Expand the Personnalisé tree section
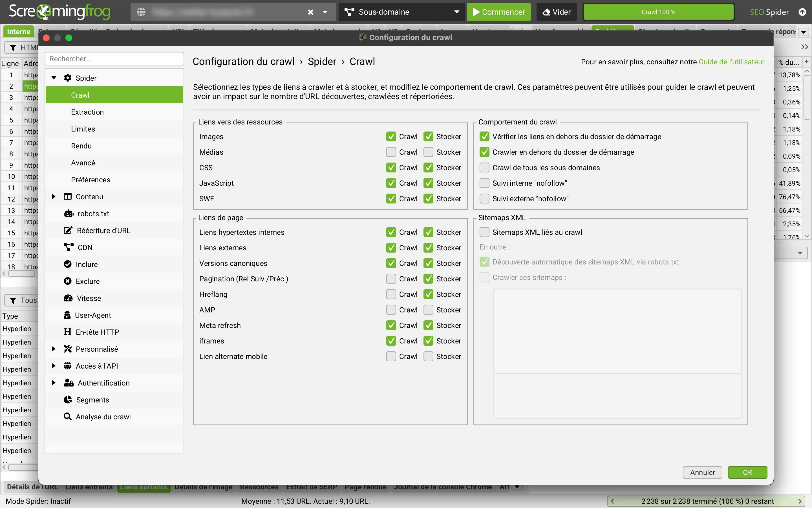This screenshot has height=508, width=812. click(x=54, y=349)
